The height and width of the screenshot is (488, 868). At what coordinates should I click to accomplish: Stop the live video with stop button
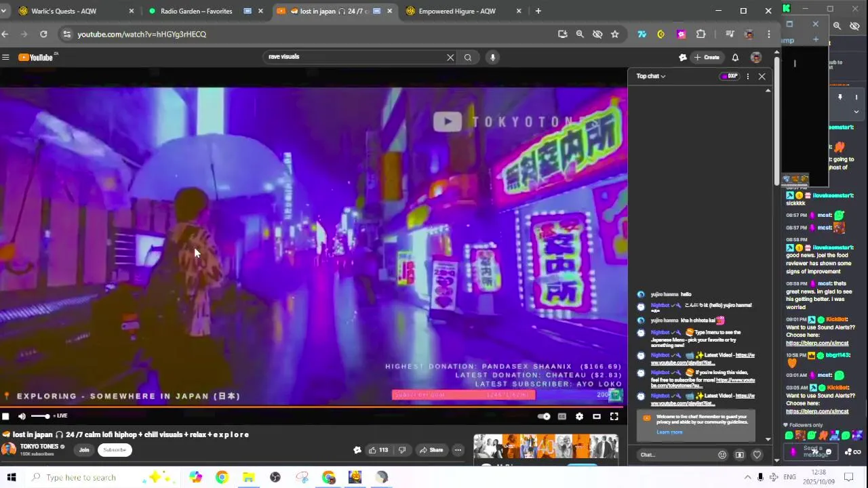5,416
